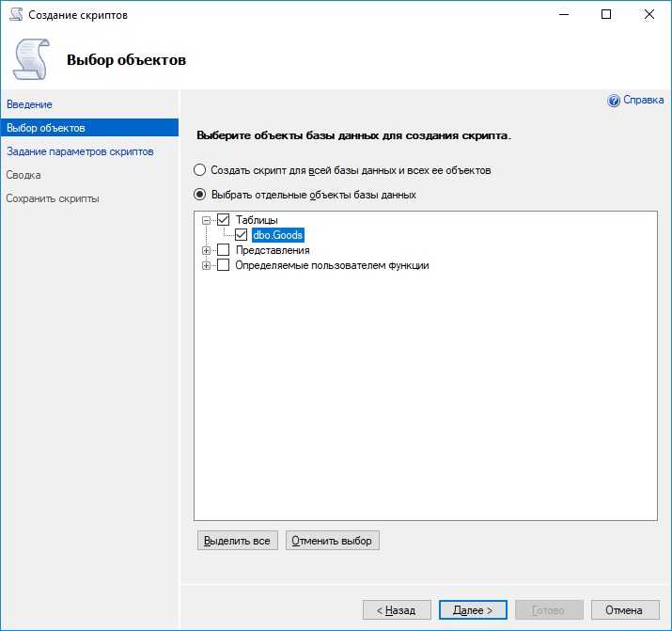Click the 'Отменить выбор' button
Image resolution: width=672 pixels, height=631 pixels.
[x=332, y=541]
